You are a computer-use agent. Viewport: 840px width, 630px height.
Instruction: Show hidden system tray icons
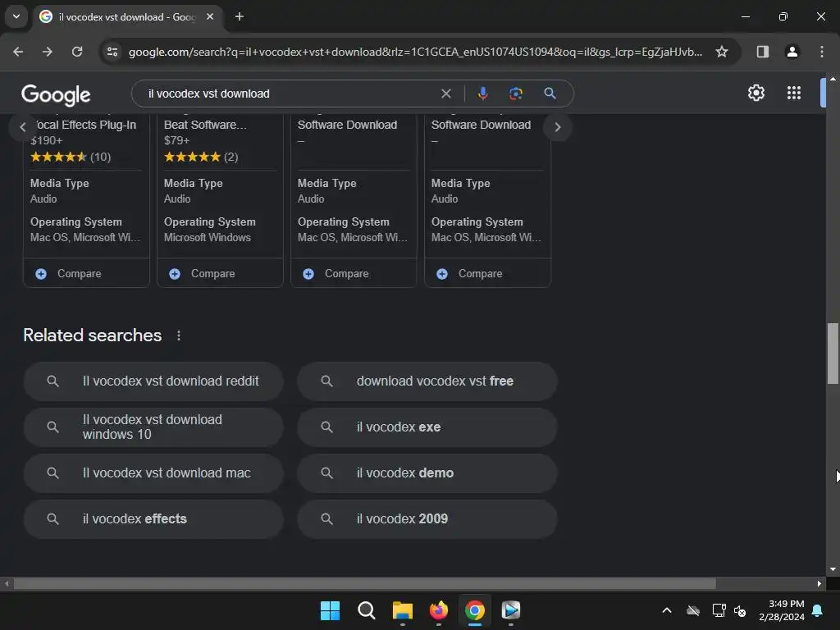point(667,610)
